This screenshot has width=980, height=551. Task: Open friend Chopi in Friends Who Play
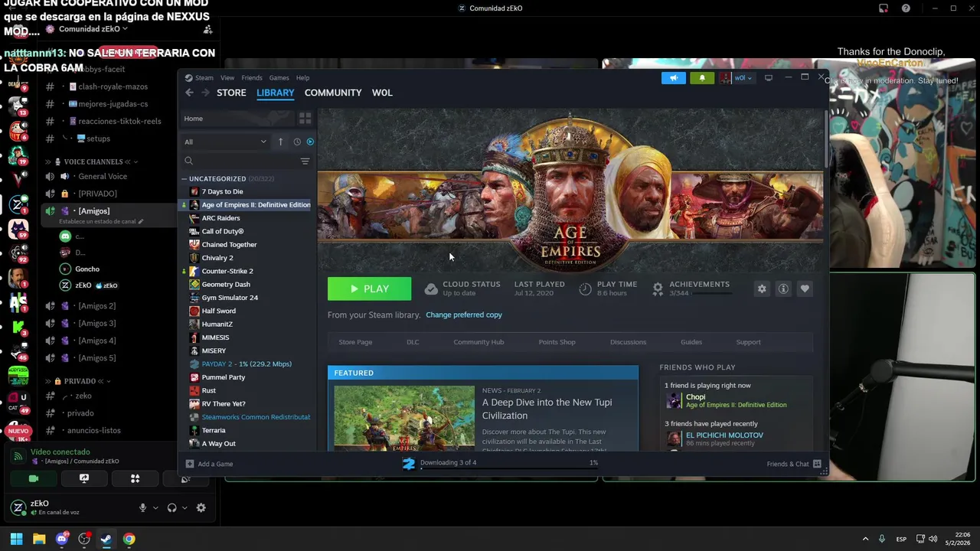coord(695,397)
